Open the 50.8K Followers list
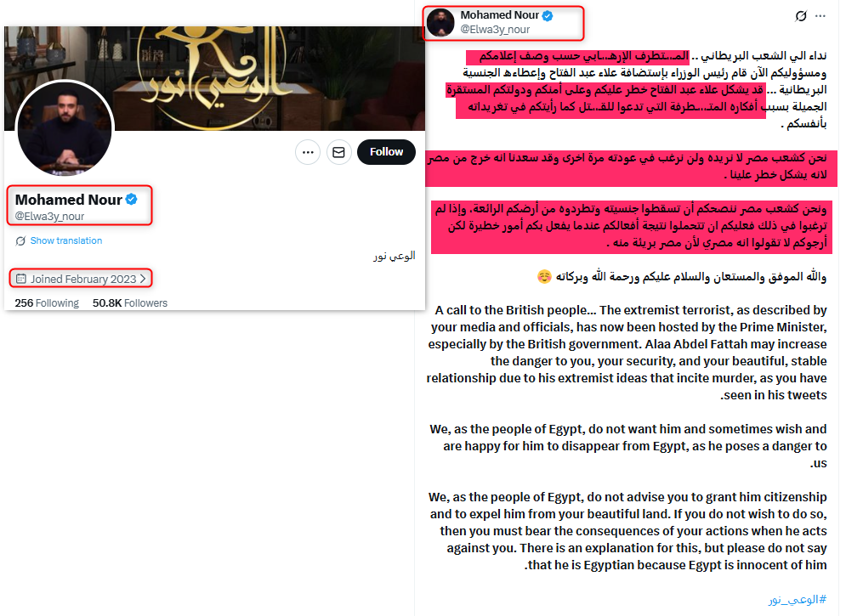 point(129,302)
